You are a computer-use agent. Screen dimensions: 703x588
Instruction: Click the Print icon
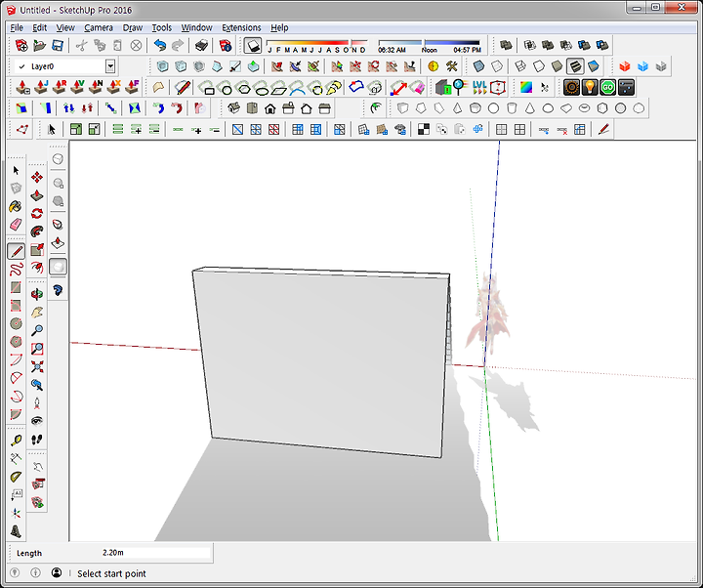[x=202, y=45]
